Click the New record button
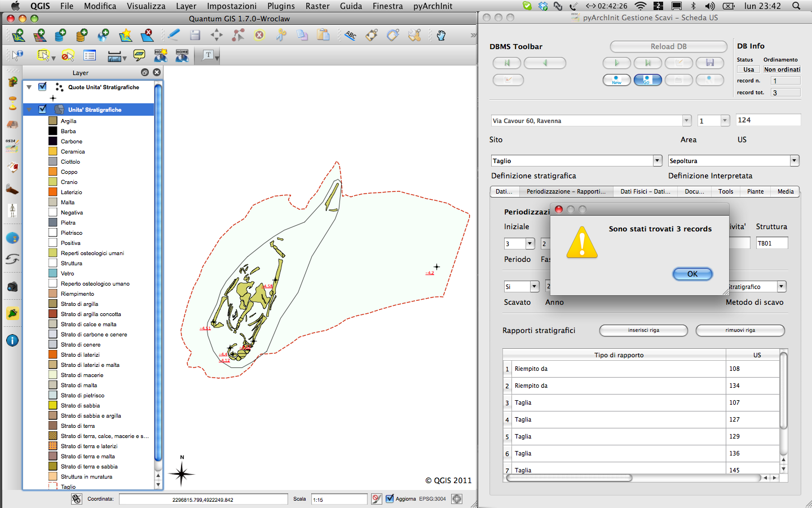This screenshot has height=508, width=812. 617,80
